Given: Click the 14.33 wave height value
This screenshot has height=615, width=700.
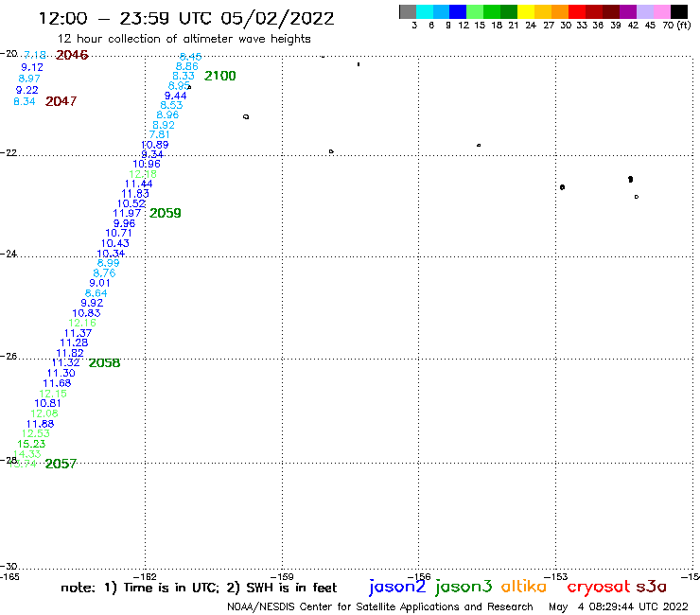Looking at the screenshot, I should 27,454.
